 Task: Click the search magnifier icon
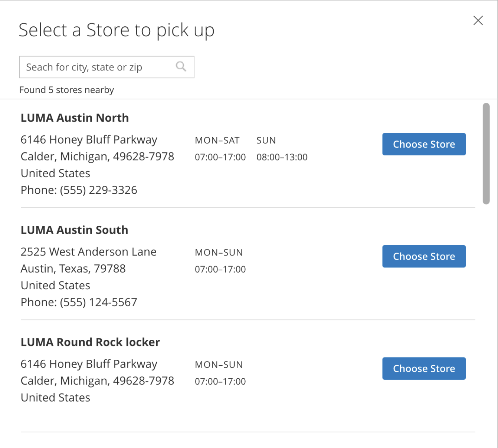[x=181, y=66]
